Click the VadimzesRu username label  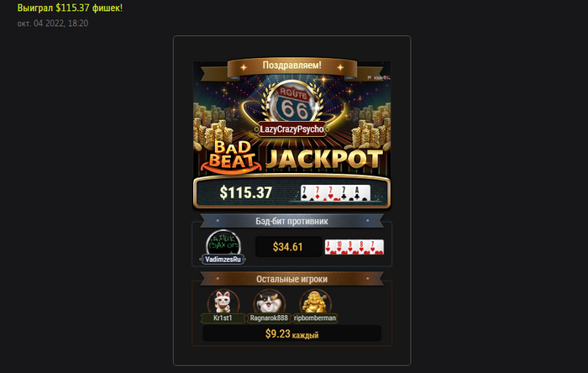tap(223, 260)
